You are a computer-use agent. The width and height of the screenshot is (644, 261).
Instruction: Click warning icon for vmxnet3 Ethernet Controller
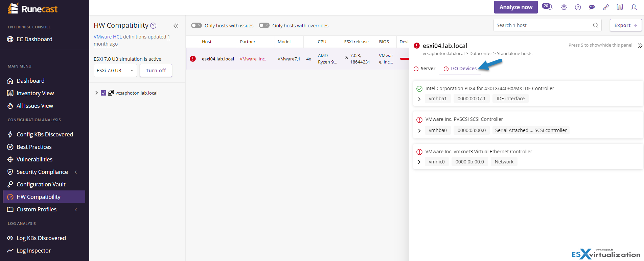point(419,152)
